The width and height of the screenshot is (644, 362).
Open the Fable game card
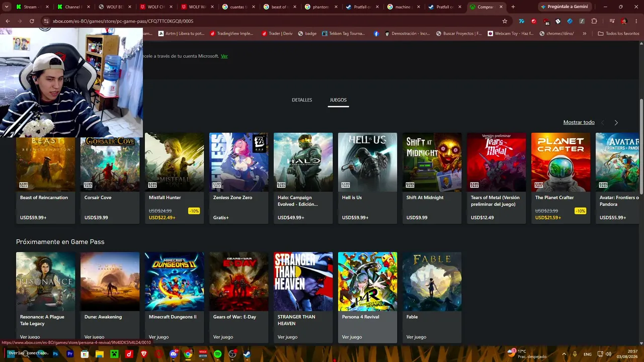point(432,297)
